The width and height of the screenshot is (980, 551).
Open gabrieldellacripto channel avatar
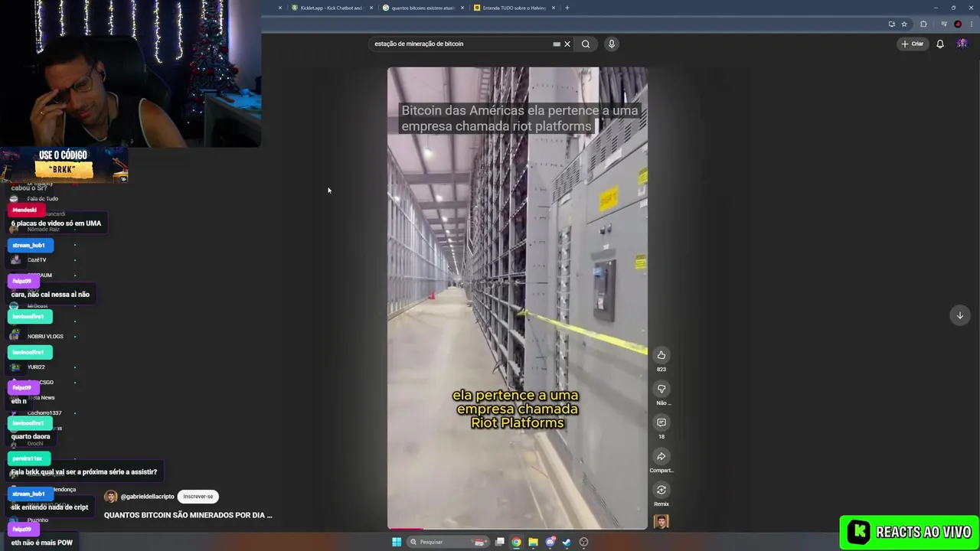click(111, 497)
